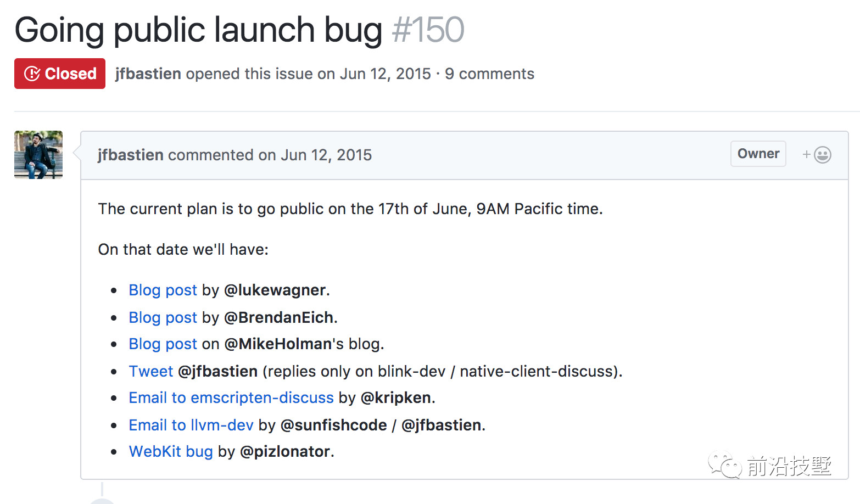The height and width of the screenshot is (504, 860).
Task: Click the red Closed issue status badge
Action: click(x=60, y=74)
